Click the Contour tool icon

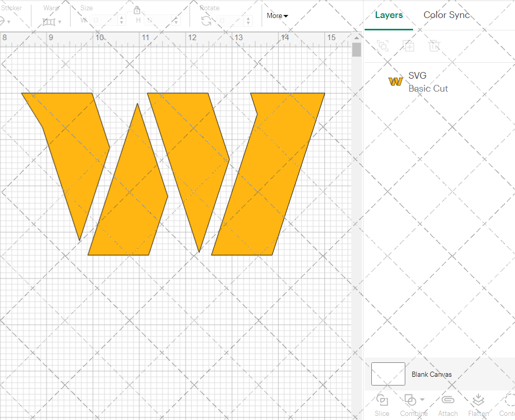click(509, 400)
